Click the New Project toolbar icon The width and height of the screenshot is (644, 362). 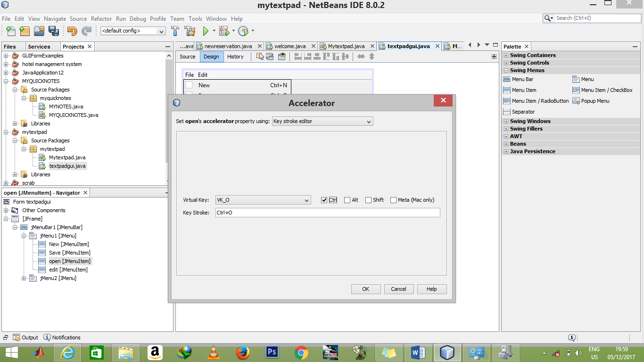(x=25, y=31)
